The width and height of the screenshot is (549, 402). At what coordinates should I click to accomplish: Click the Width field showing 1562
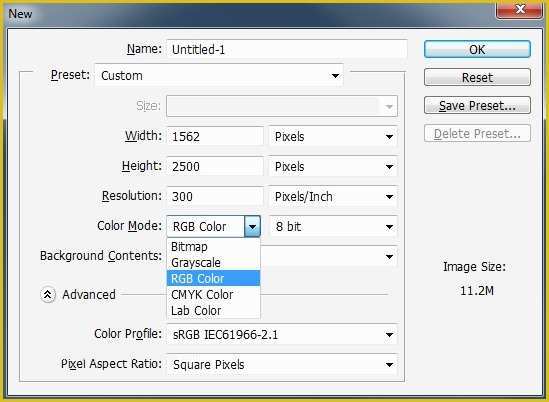point(215,137)
